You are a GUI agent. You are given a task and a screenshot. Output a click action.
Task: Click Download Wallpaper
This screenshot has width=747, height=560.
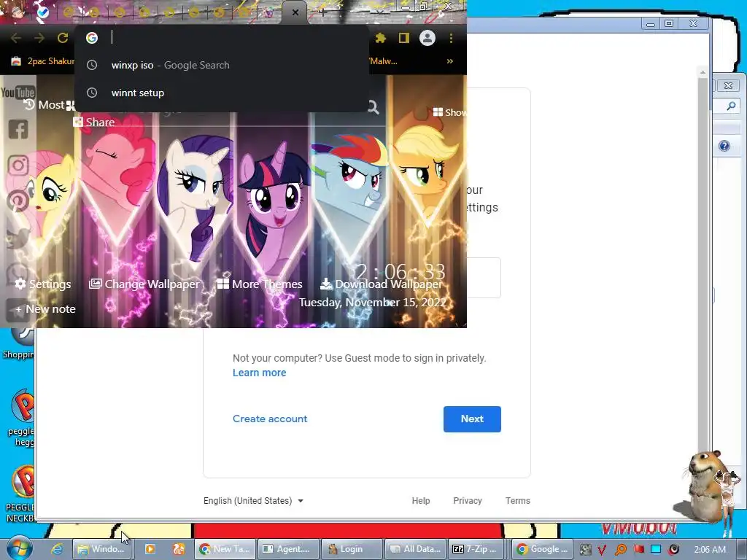pos(381,284)
